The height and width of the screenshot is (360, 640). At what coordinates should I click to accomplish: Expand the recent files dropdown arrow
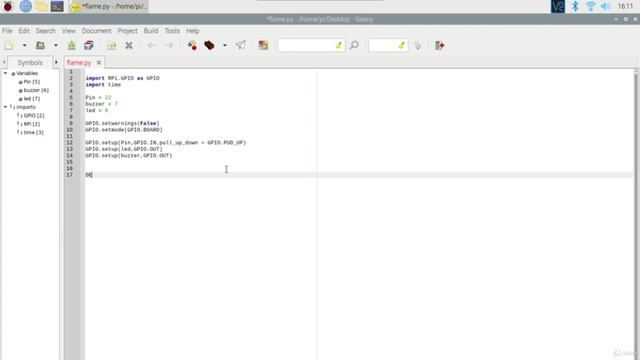(56, 45)
